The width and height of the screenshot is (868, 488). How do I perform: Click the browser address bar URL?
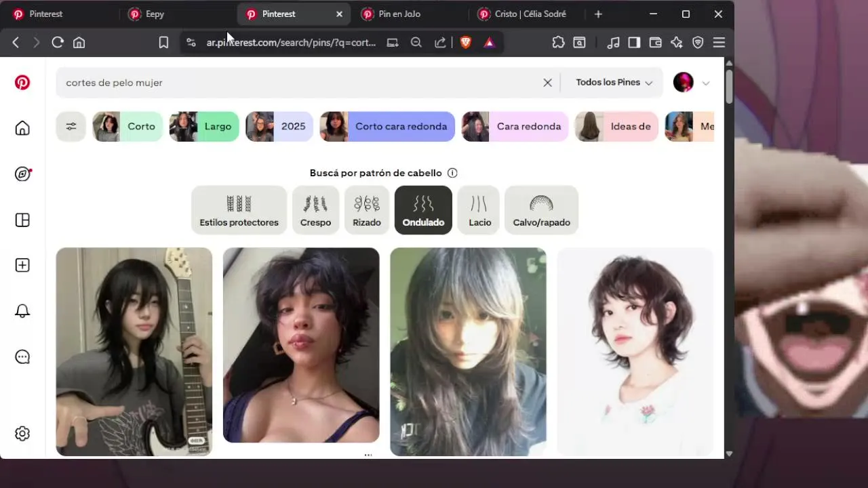pyautogui.click(x=291, y=43)
